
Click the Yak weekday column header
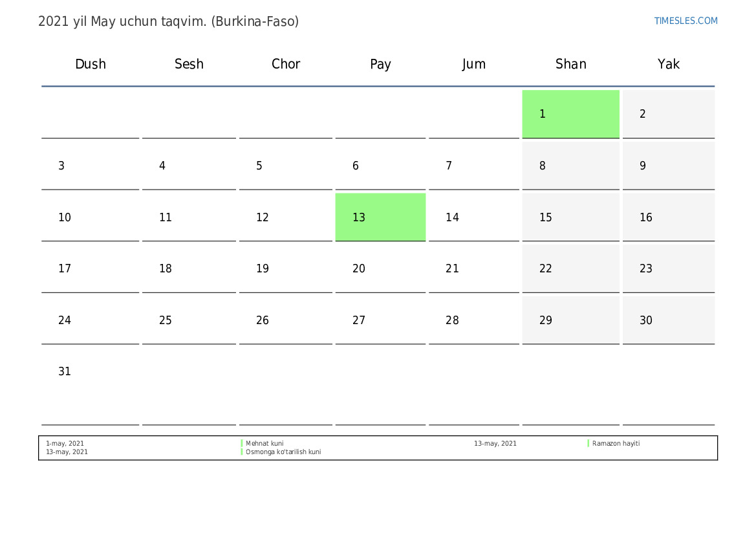668,64
